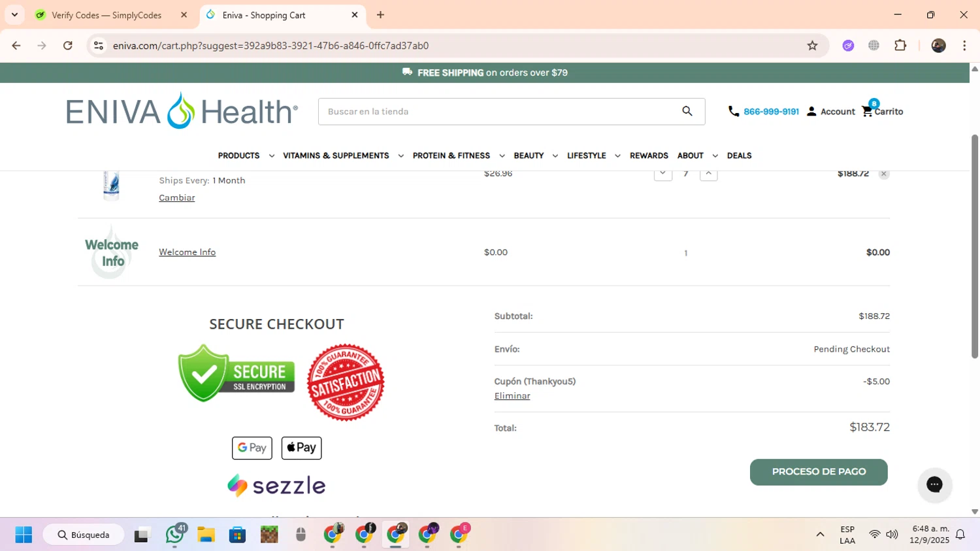Pay with the G Pay button
This screenshot has width=980, height=551.
252,448
